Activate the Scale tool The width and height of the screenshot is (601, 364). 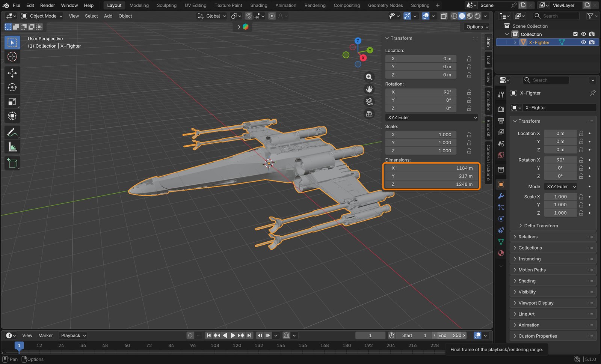pyautogui.click(x=12, y=102)
